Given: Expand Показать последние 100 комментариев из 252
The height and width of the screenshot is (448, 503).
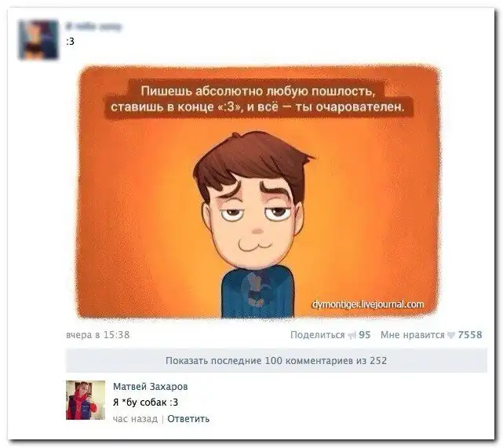Looking at the screenshot, I should [x=276, y=361].
